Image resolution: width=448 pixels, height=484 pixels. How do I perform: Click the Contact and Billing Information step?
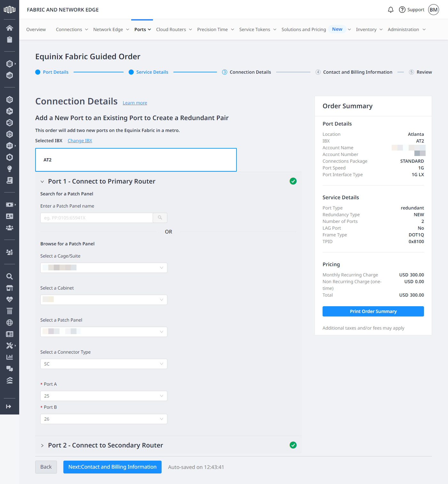coord(354,72)
